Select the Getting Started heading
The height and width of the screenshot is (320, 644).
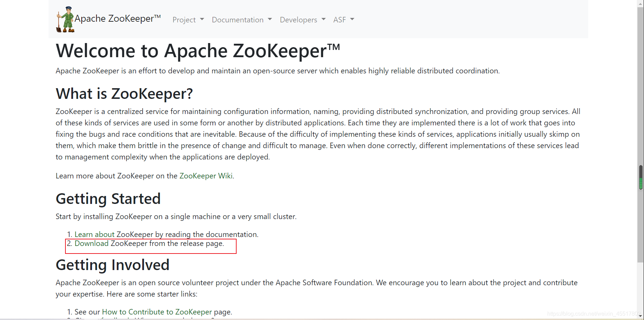(x=108, y=199)
